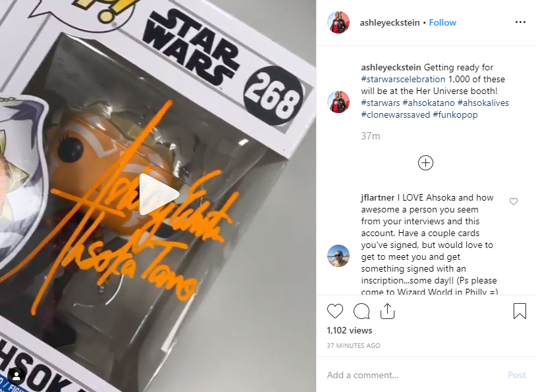View jflartner's profile avatar
This screenshot has height=392, width=536.
pos(338,256)
